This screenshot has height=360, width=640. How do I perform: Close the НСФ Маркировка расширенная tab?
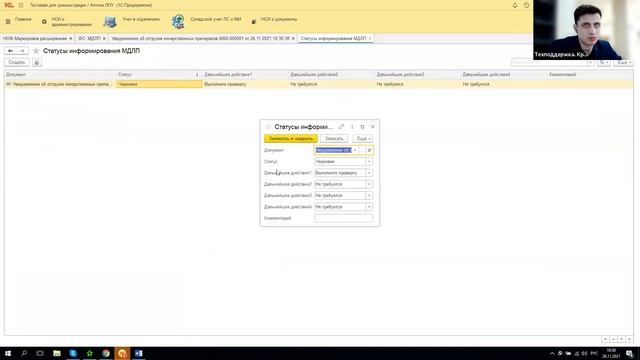[x=71, y=39]
